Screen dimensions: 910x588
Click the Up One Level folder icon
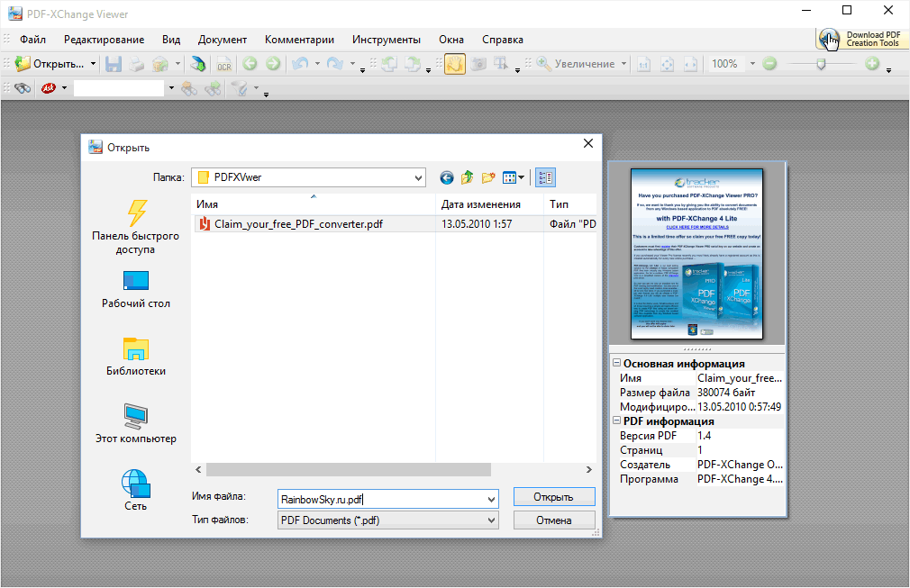tap(468, 177)
